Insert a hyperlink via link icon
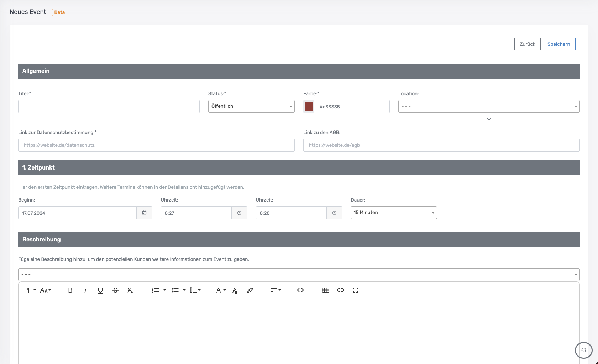The height and width of the screenshot is (364, 598). point(341,290)
